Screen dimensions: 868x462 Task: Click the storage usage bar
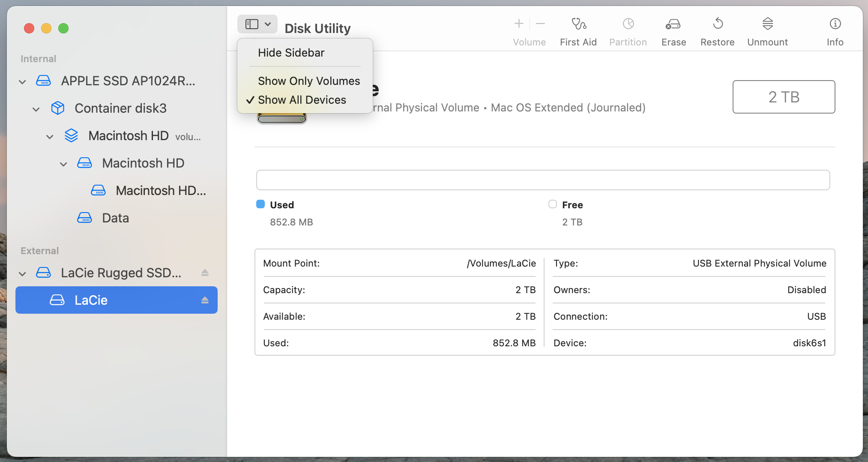(x=542, y=180)
